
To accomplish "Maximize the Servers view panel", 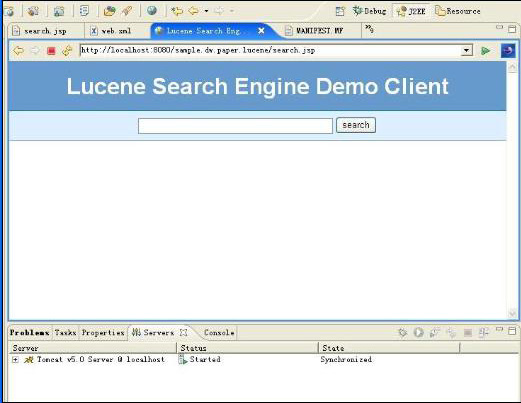I will click(512, 331).
